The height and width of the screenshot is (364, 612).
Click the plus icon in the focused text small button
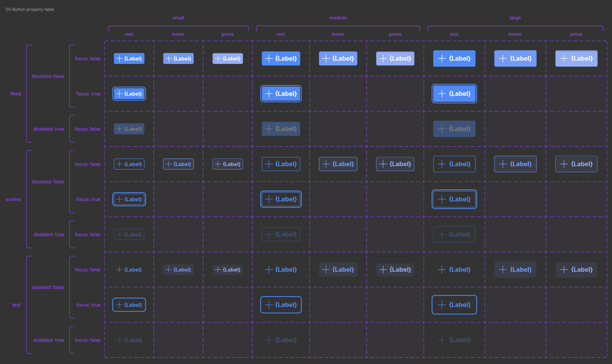(x=119, y=305)
